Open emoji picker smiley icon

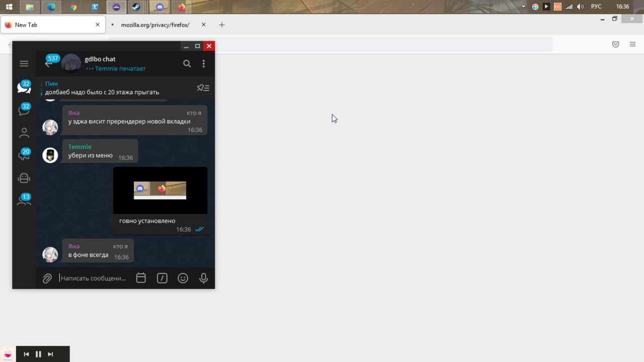[183, 278]
